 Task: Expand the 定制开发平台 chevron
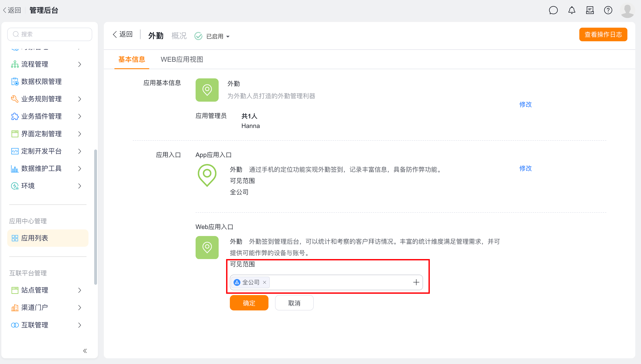pyautogui.click(x=80, y=151)
